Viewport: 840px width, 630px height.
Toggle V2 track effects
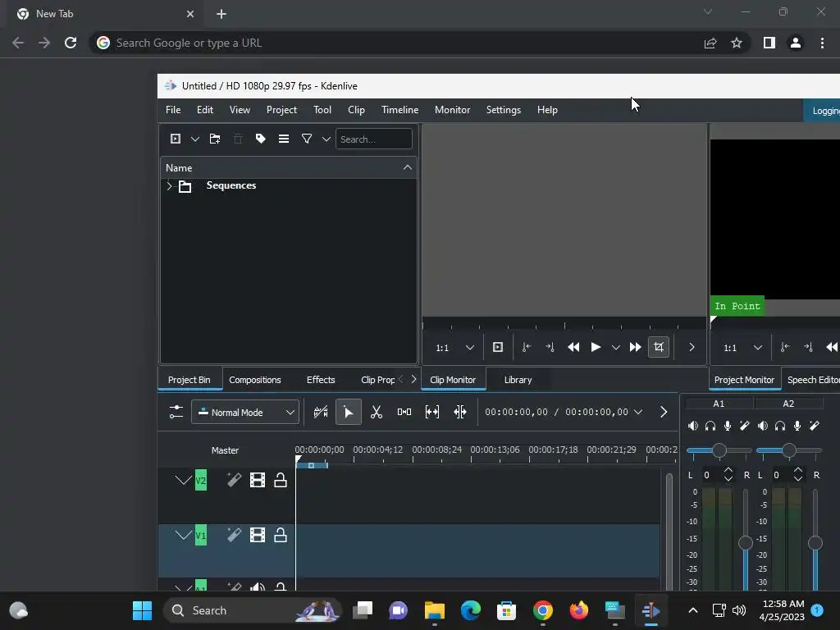[234, 479]
